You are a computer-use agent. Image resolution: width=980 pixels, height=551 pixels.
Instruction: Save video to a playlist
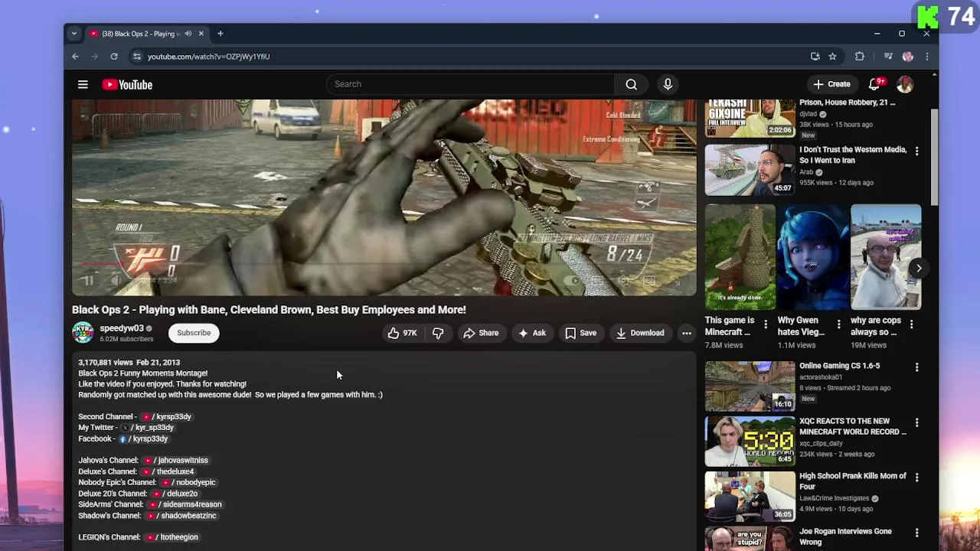pyautogui.click(x=580, y=333)
